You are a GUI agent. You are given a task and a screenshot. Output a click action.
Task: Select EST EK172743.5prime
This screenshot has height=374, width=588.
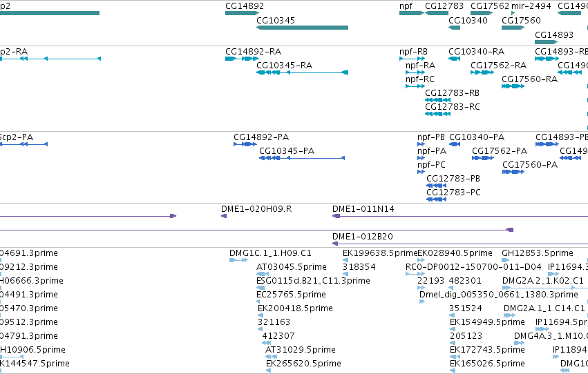tap(455, 357)
